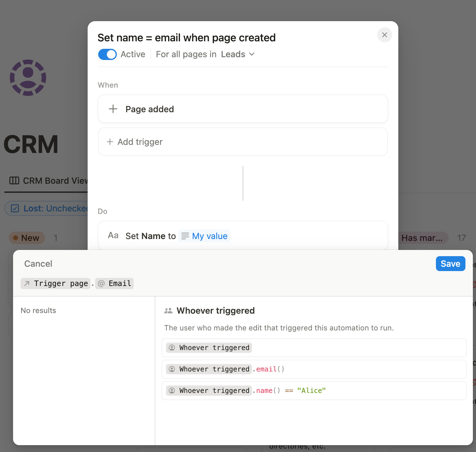Click the Whoever triggered heading
The image size is (476, 452).
(216, 311)
